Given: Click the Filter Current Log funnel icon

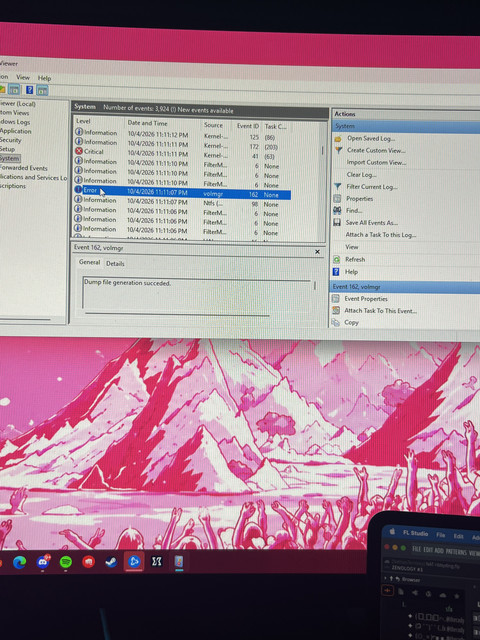Looking at the screenshot, I should (x=338, y=187).
